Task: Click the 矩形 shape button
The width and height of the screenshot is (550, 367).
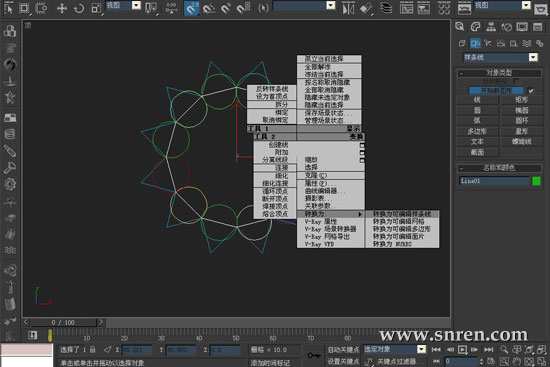Action: (522, 100)
